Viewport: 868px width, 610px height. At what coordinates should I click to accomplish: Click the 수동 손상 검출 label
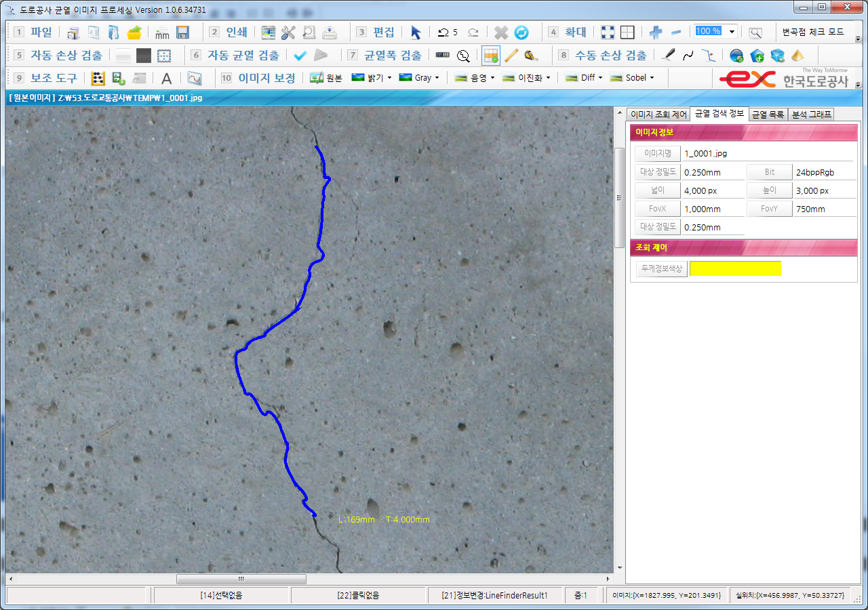pos(610,56)
